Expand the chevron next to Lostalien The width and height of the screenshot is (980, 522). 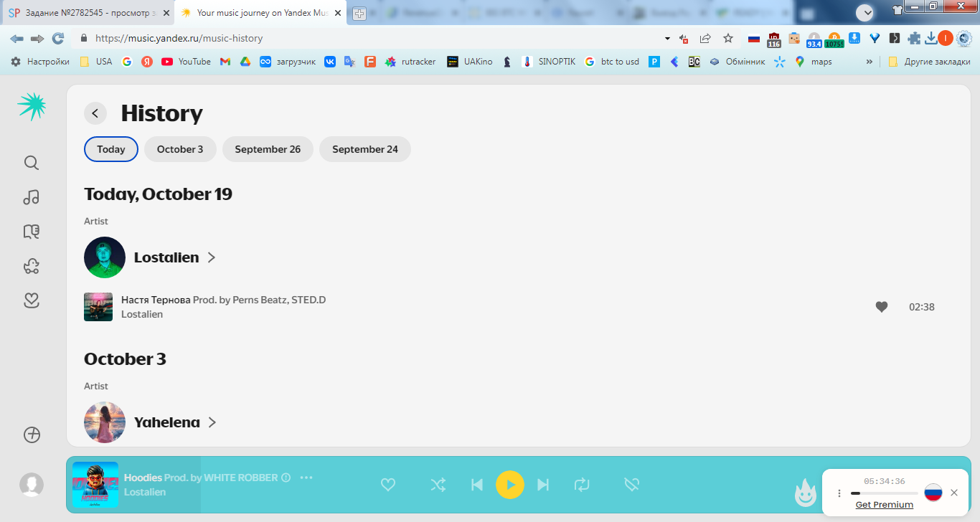pyautogui.click(x=212, y=257)
